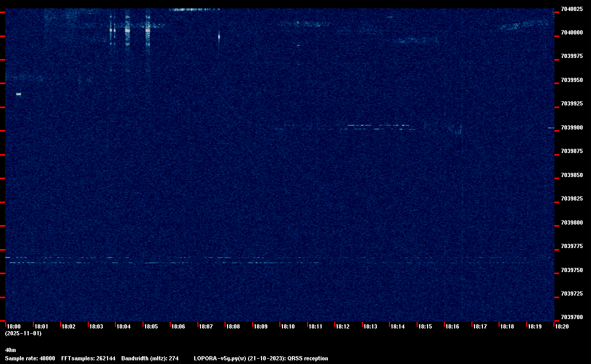Click the 18:18 time axis label
The height and width of the screenshot is (364, 591).
click(x=507, y=326)
